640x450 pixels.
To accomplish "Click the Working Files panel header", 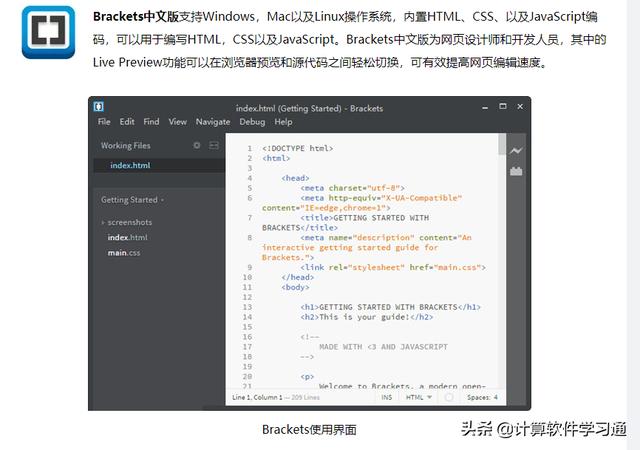I will pos(126,145).
